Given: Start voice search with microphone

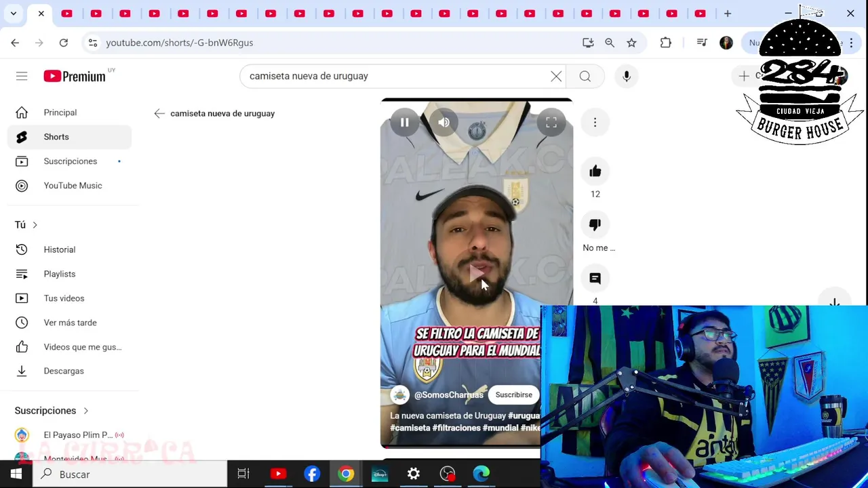Looking at the screenshot, I should pyautogui.click(x=627, y=76).
